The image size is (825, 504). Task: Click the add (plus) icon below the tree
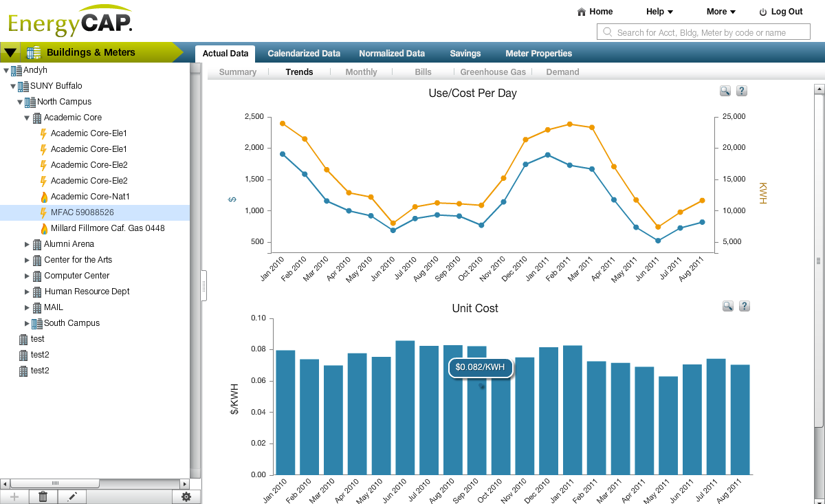[13, 496]
